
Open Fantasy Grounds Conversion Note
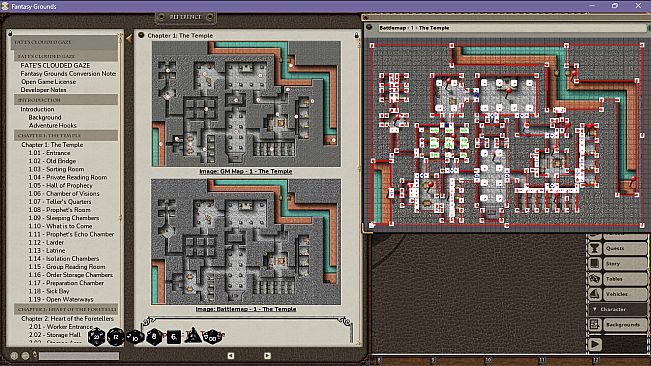[x=68, y=73]
